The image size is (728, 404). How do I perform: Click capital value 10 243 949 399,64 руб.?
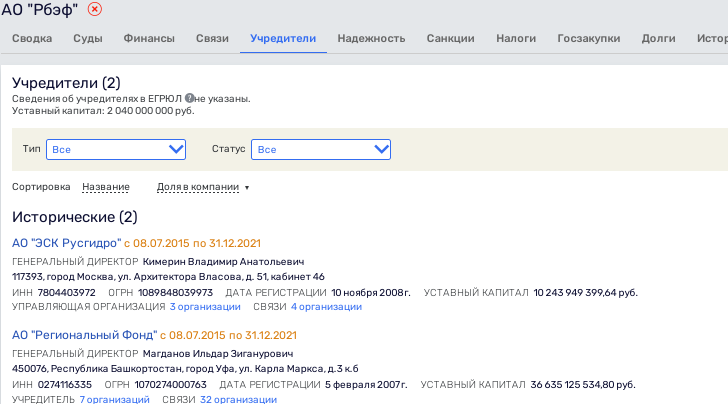(x=585, y=293)
